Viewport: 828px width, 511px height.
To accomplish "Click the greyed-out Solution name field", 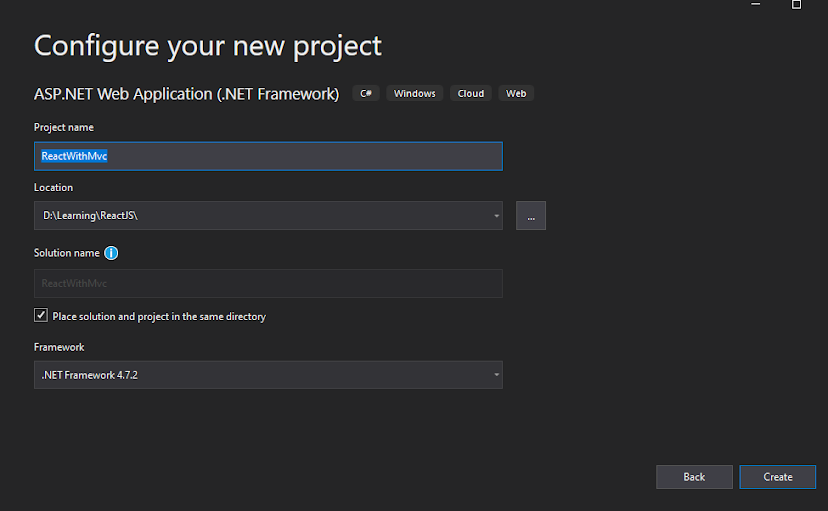I will pyautogui.click(x=268, y=283).
